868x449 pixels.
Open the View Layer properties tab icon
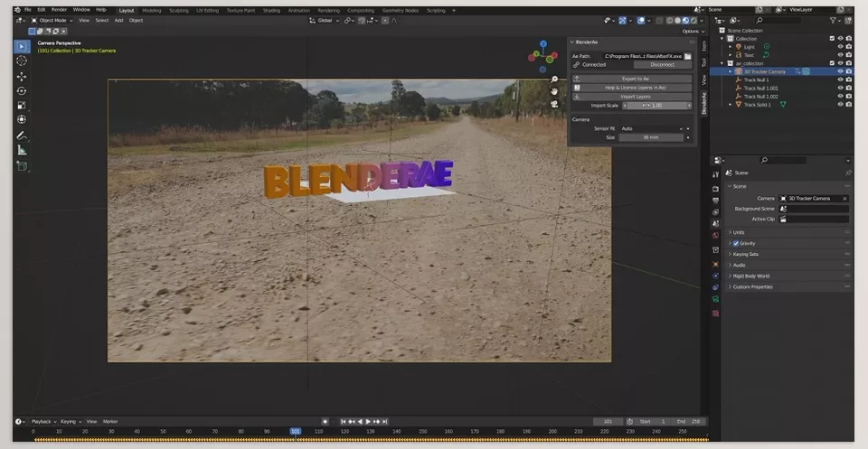coord(716,212)
